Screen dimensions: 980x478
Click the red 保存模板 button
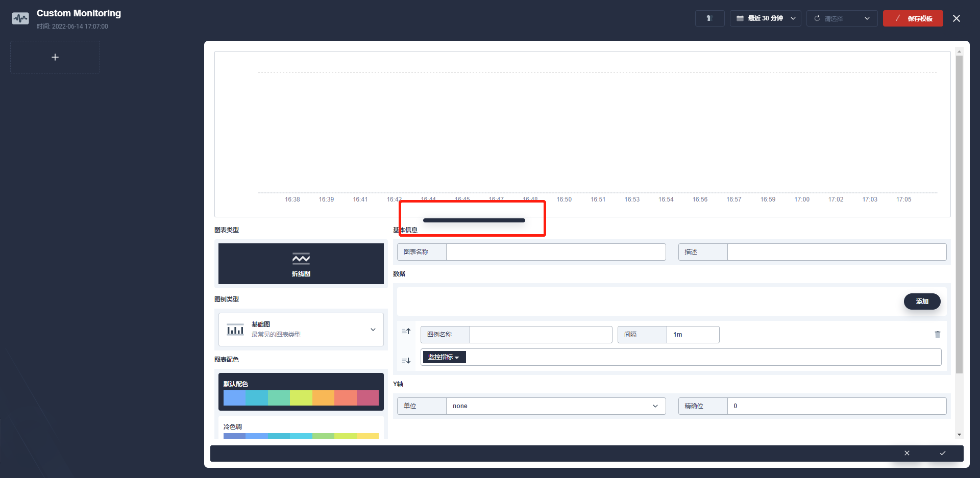(913, 18)
